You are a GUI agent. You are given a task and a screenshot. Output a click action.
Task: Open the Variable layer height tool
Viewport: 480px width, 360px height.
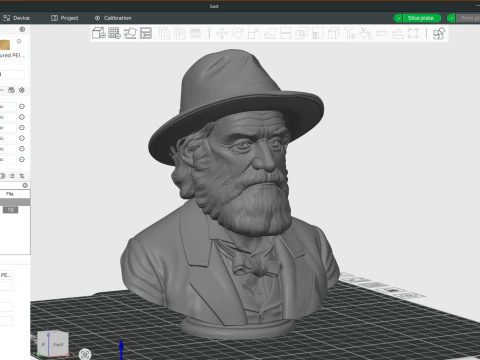[196, 33]
